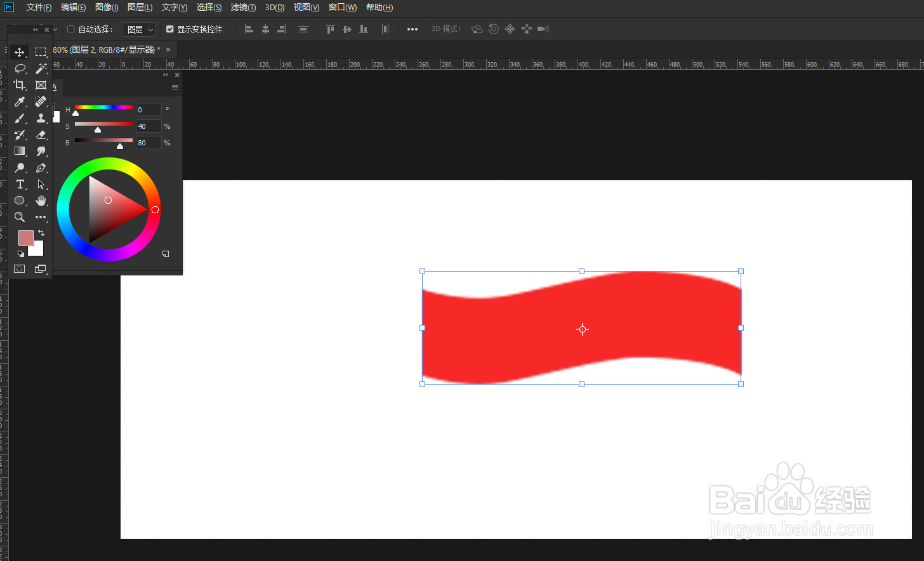Select the Lasso tool
The height and width of the screenshot is (561, 924).
[20, 69]
